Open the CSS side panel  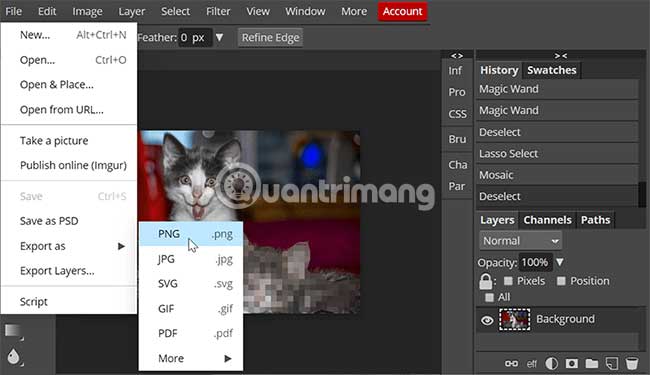(457, 114)
